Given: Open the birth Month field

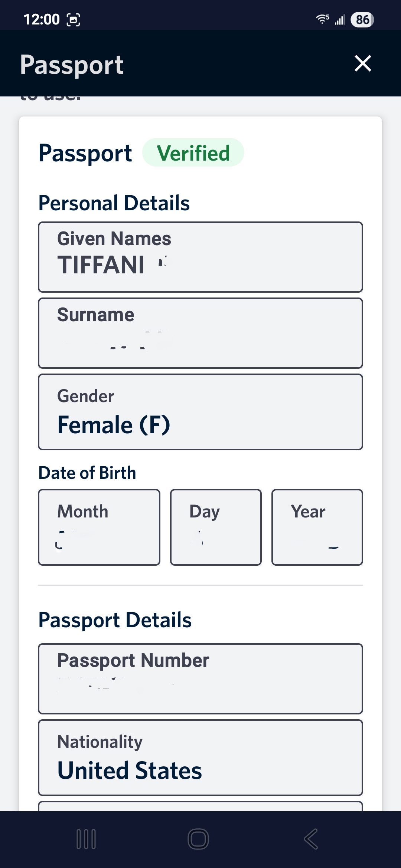Looking at the screenshot, I should 99,527.
